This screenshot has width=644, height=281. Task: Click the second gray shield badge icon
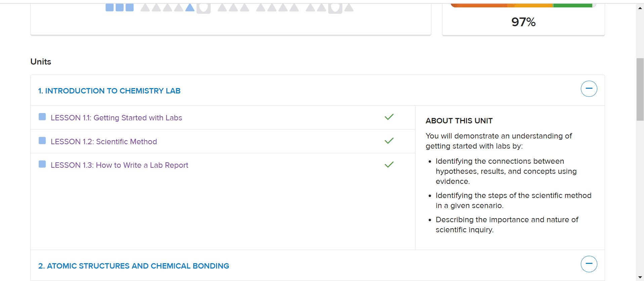click(335, 8)
